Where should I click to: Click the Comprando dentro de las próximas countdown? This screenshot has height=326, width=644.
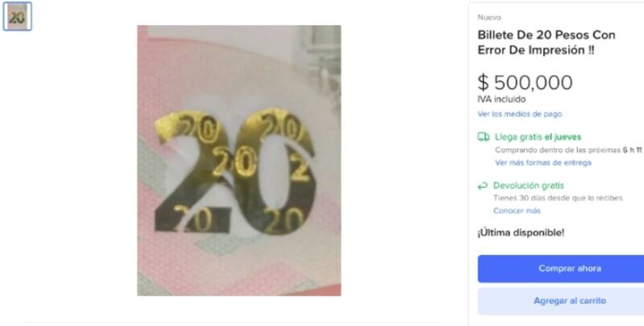pyautogui.click(x=568, y=150)
